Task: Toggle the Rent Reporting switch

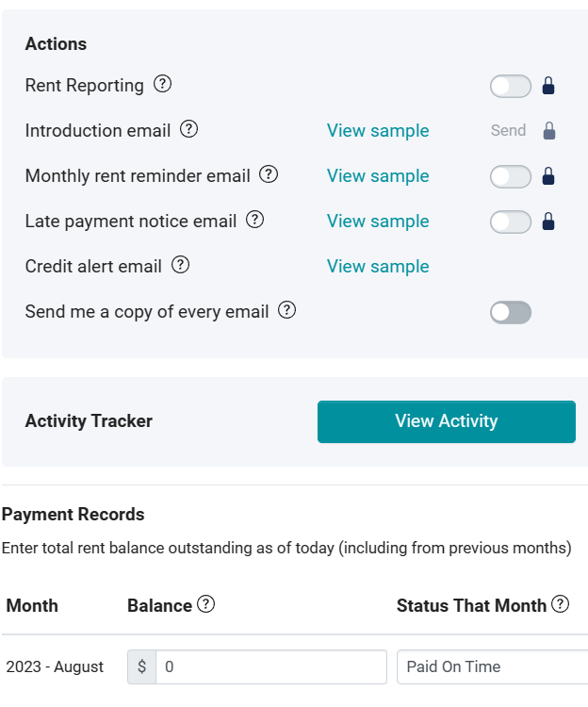Action: coord(511,86)
